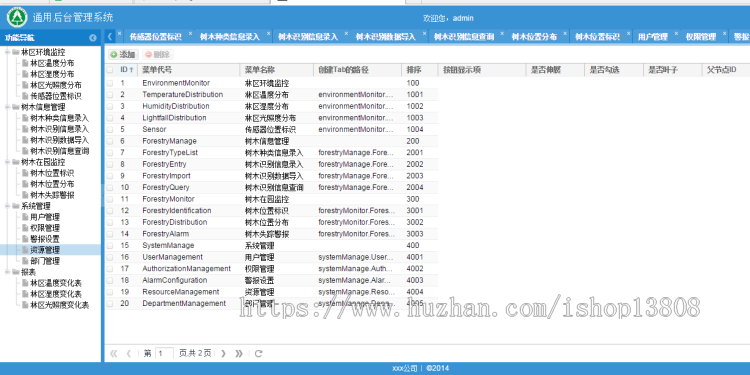Close the 用户管理 tab
Viewport: 750px width, 375px height.
point(676,34)
